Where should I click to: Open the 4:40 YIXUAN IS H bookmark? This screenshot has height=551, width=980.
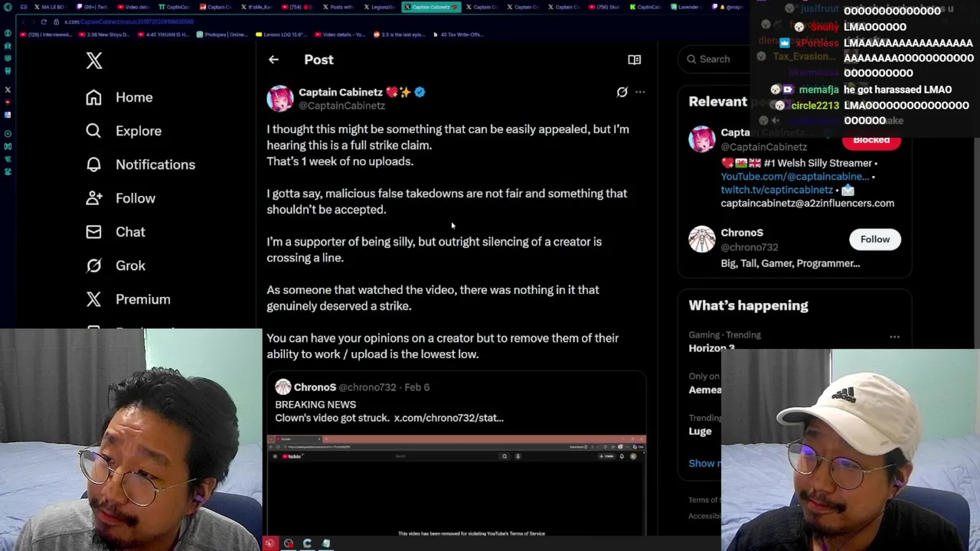(x=164, y=34)
